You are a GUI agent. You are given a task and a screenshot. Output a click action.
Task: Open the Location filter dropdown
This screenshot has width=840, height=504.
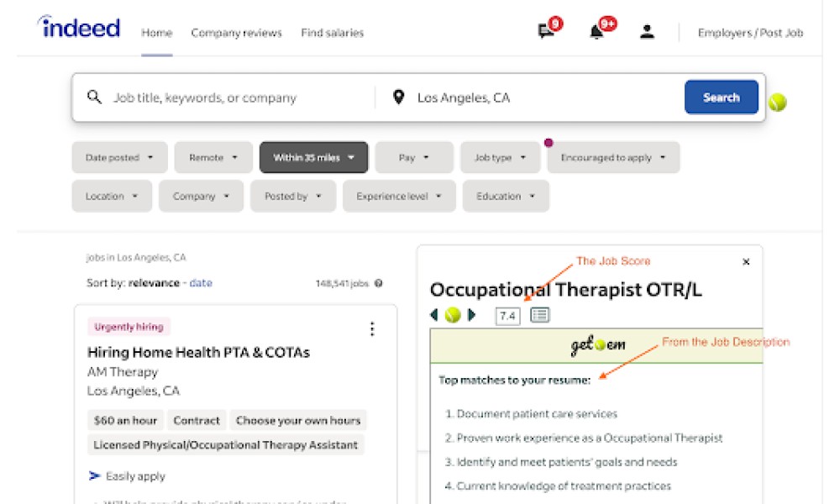click(112, 196)
